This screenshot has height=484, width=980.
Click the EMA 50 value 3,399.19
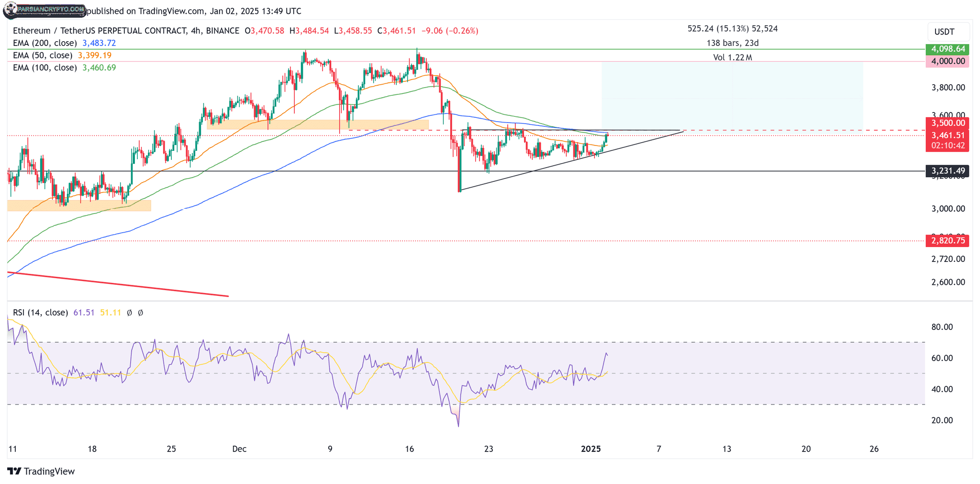pyautogui.click(x=95, y=56)
